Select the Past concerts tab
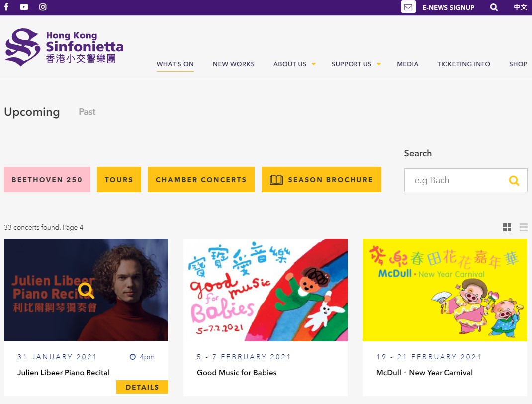This screenshot has height=404, width=532. tap(87, 112)
